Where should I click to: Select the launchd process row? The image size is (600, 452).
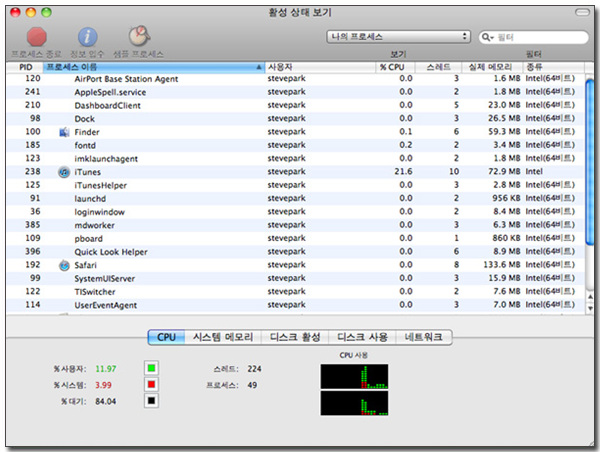pos(295,199)
